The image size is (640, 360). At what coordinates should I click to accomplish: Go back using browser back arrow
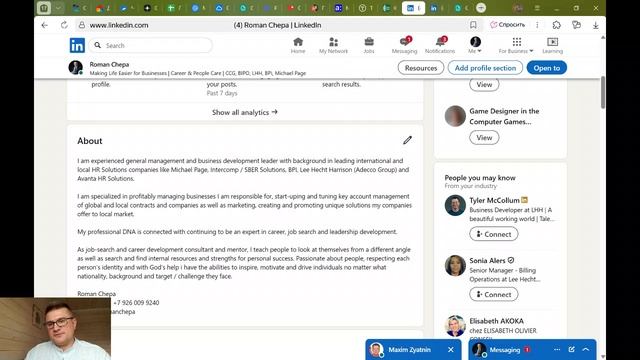[x=44, y=25]
